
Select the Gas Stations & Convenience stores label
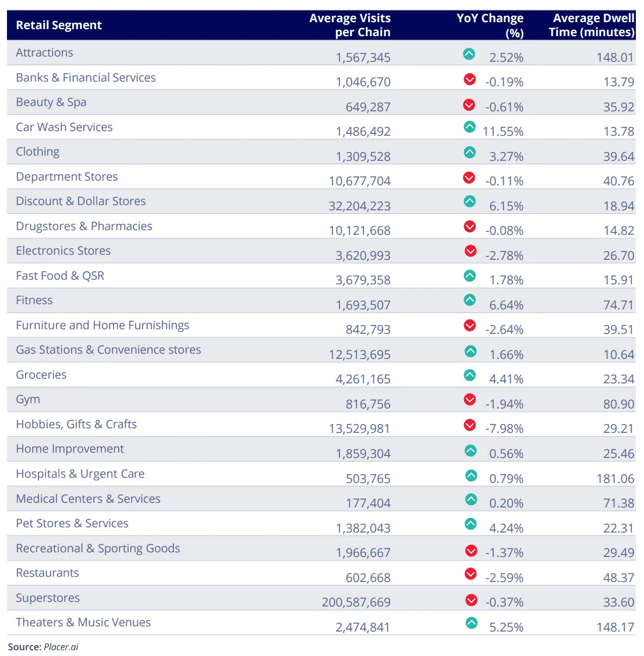point(108,350)
